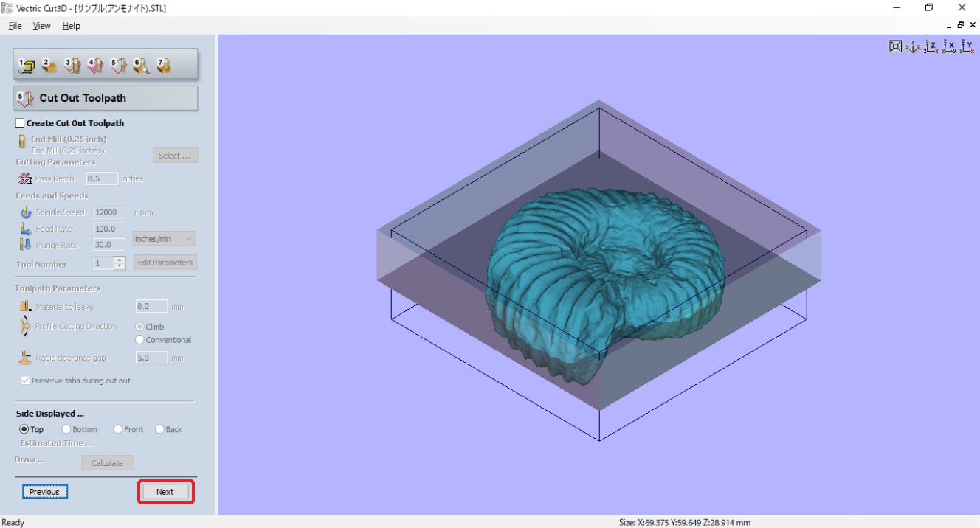
Task: View model down the Z axis
Action: (x=931, y=46)
